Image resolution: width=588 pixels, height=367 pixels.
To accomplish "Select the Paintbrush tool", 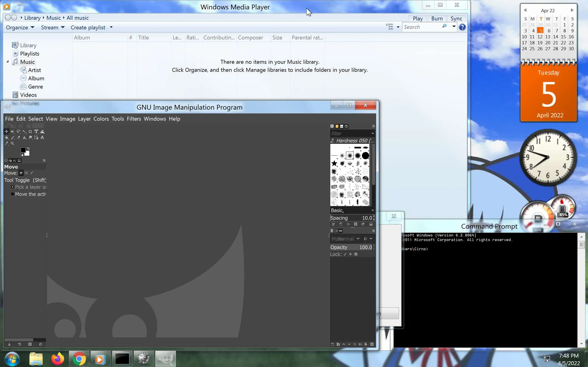I will (x=13, y=138).
